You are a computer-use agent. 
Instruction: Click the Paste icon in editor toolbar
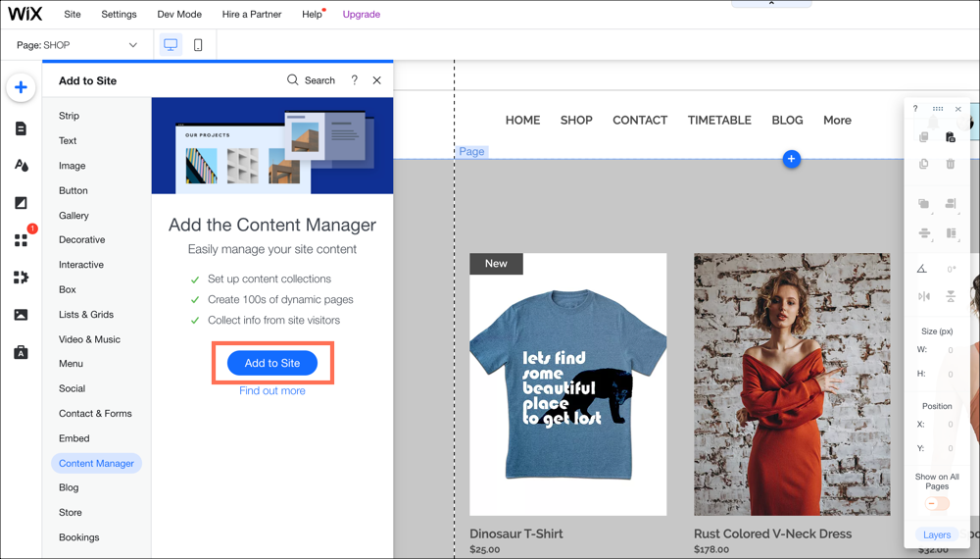click(x=951, y=137)
